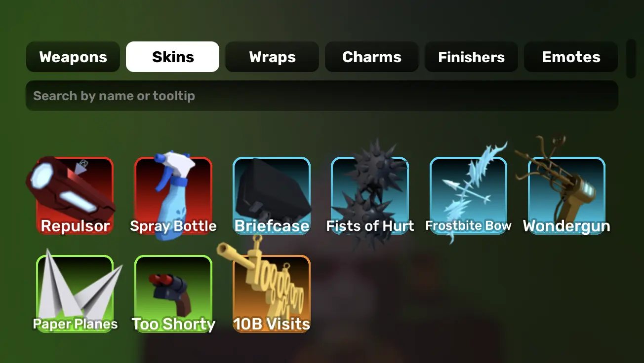The height and width of the screenshot is (363, 644).
Task: Pick the Too Shorty skin
Action: (173, 293)
